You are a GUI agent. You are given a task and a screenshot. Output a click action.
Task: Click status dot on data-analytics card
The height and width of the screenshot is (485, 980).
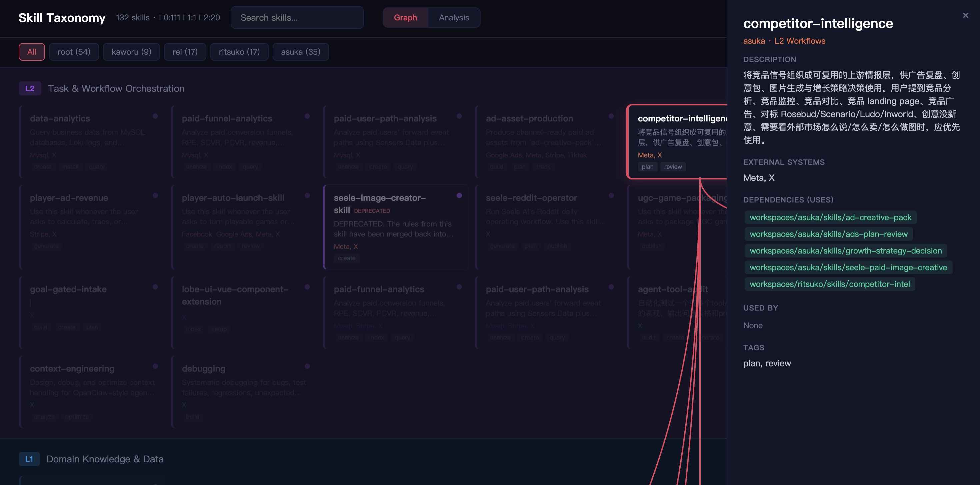[155, 116]
